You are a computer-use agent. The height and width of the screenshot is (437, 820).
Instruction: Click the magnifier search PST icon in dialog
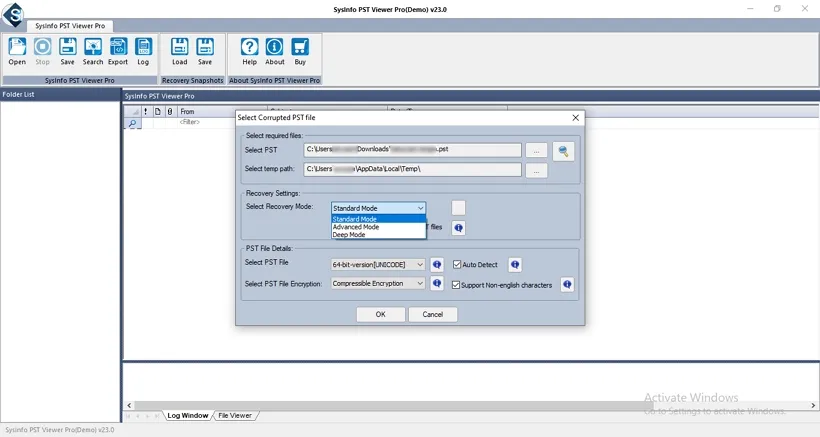(x=563, y=152)
